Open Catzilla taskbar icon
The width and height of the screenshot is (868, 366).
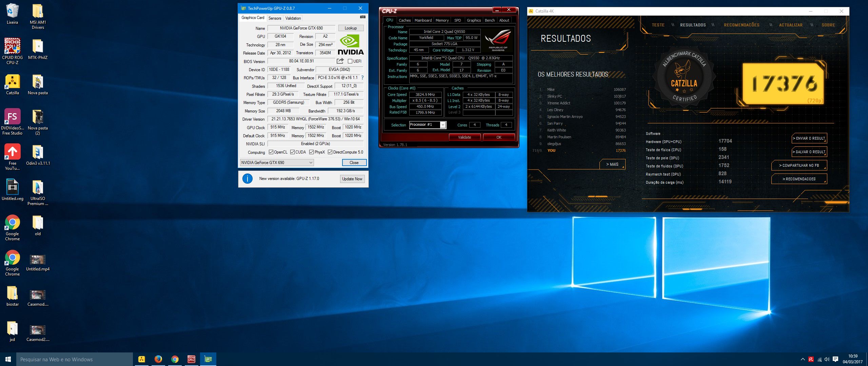[141, 359]
